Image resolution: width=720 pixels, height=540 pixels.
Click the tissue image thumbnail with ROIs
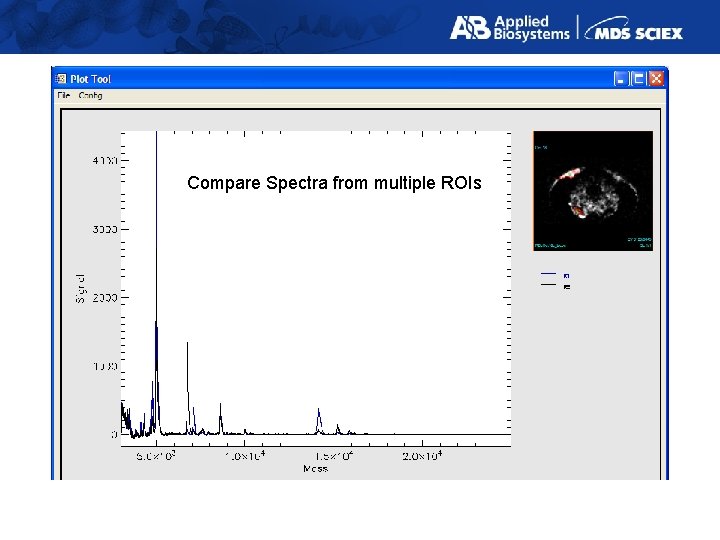pos(593,191)
